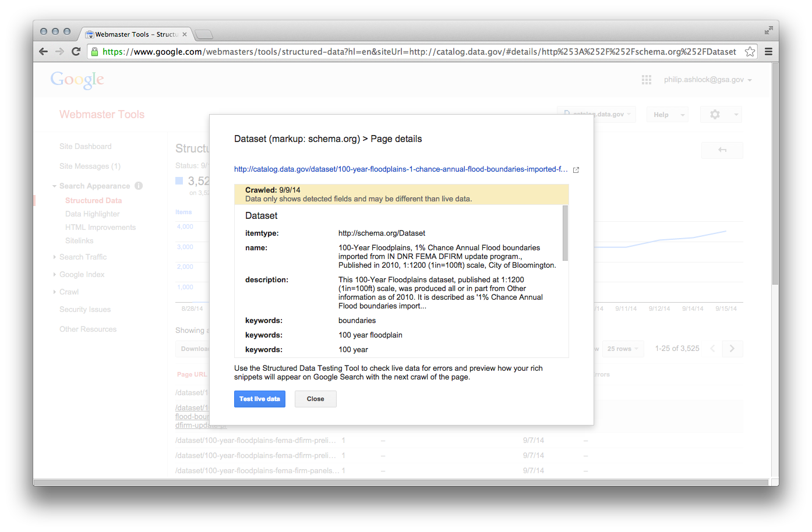The height and width of the screenshot is (532, 812).
Task: Bookmark this page with star icon
Action: 750,51
